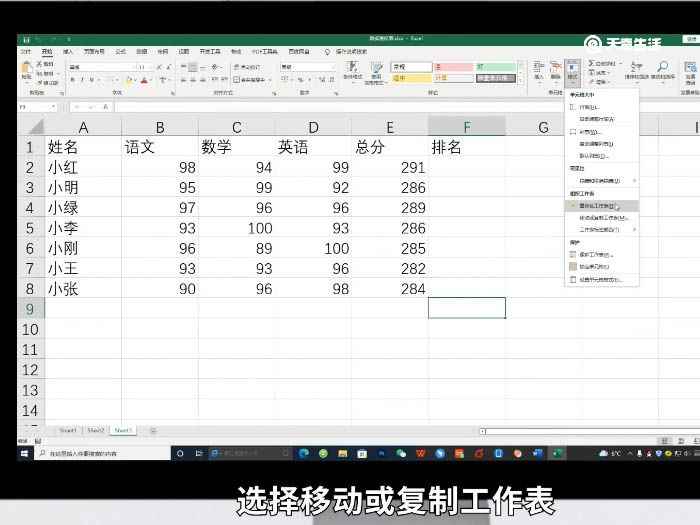
Task: Expand the Fill Color arrow dropdown
Action: pyautogui.click(x=136, y=80)
